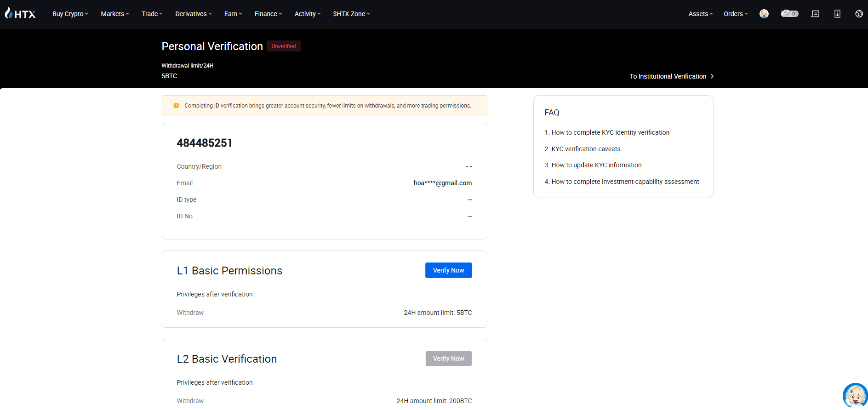868x410 pixels.
Task: Click the orange info alert icon
Action: [x=176, y=106]
